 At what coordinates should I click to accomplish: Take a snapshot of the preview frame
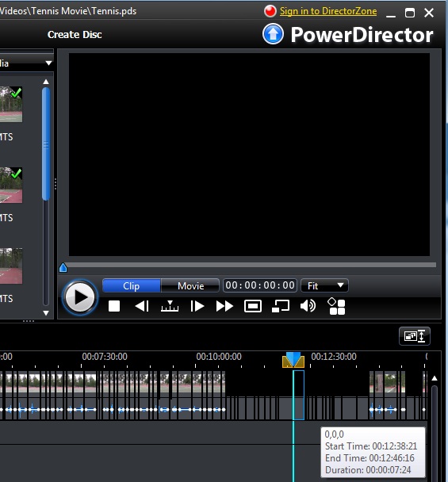(x=253, y=306)
